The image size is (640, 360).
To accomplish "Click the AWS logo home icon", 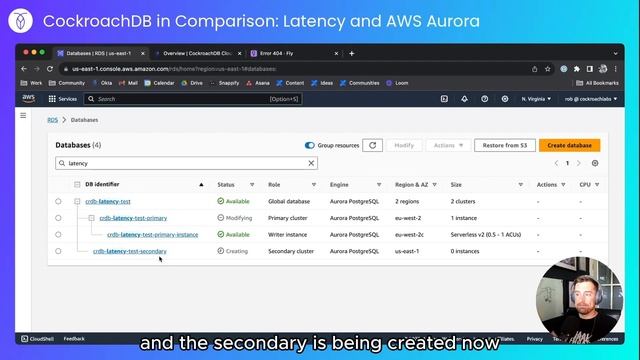I will click(29, 98).
